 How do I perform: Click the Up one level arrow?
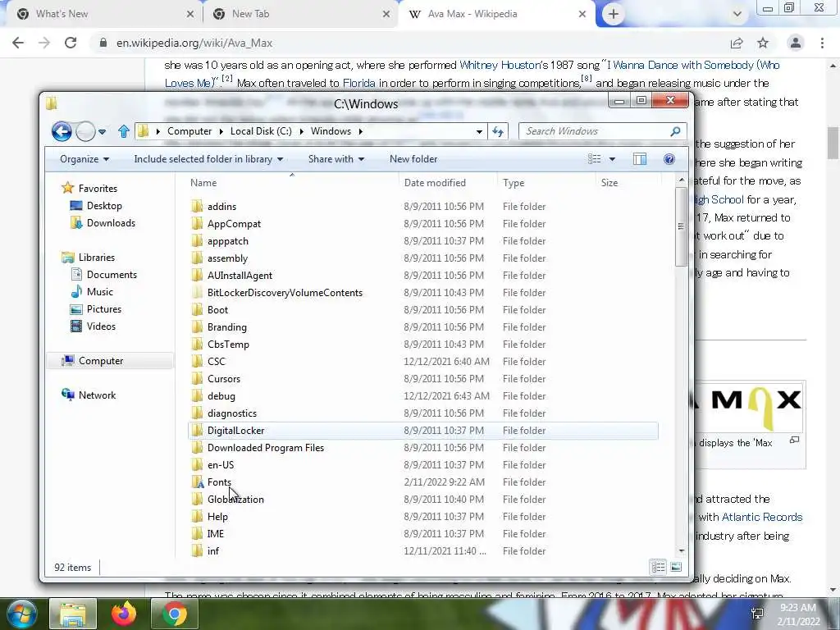point(124,131)
